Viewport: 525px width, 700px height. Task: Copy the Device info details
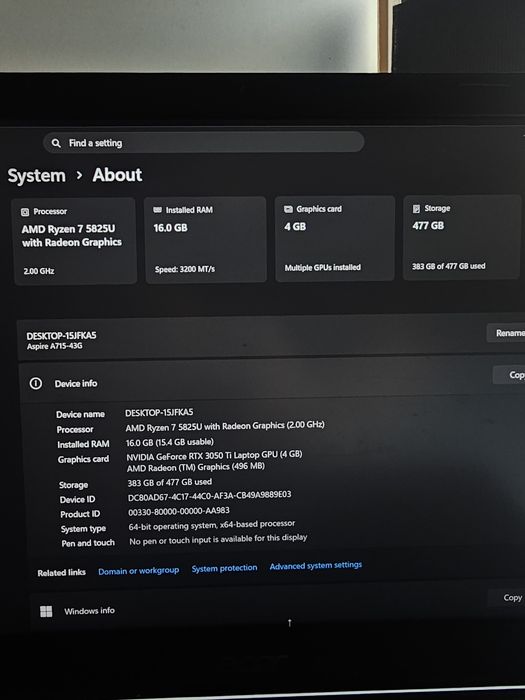510,375
